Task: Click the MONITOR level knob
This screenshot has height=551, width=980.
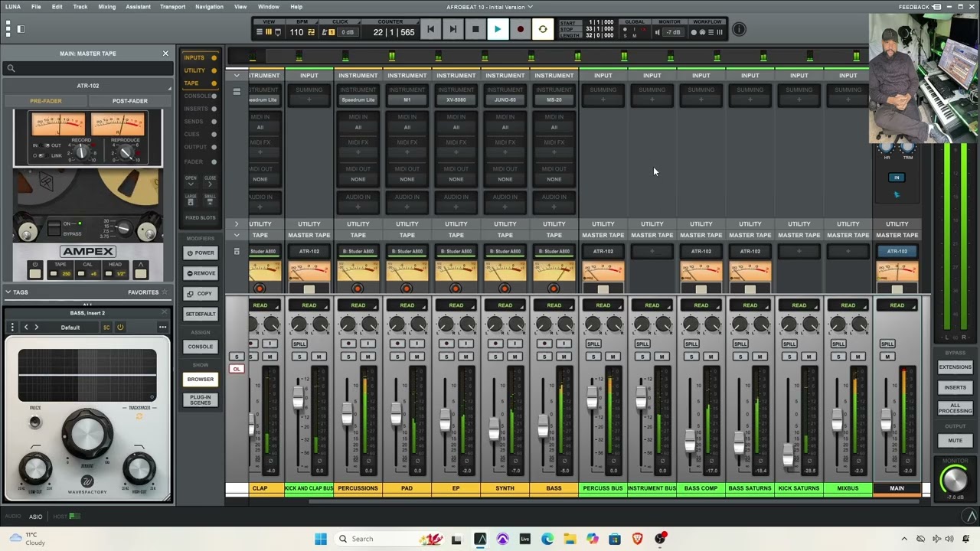Action: coord(954,479)
